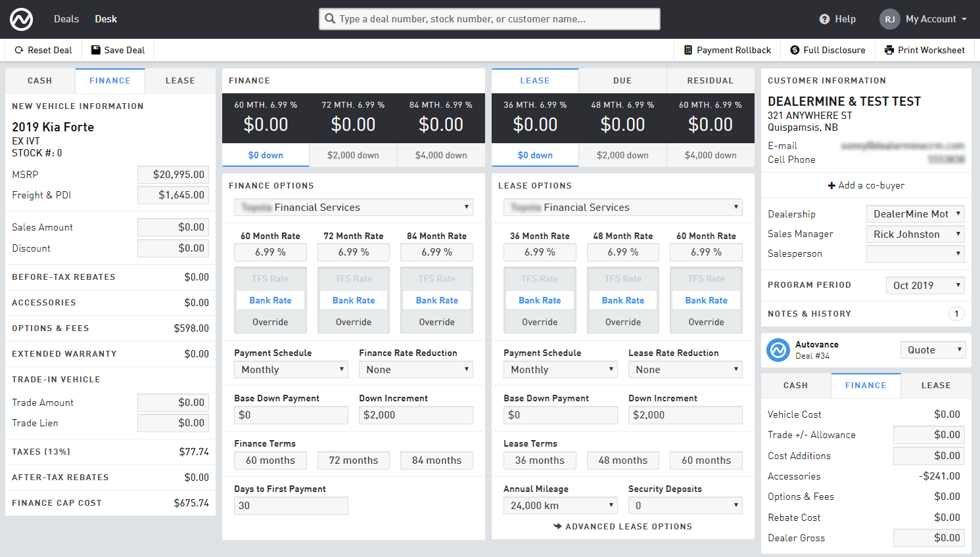Choose TFS Rate for 36 month lease

pos(540,278)
